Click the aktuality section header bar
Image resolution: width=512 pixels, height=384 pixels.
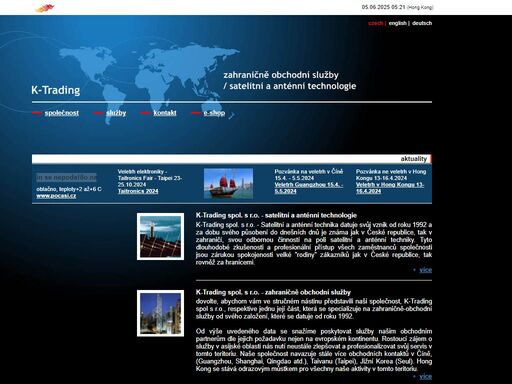[x=232, y=159]
